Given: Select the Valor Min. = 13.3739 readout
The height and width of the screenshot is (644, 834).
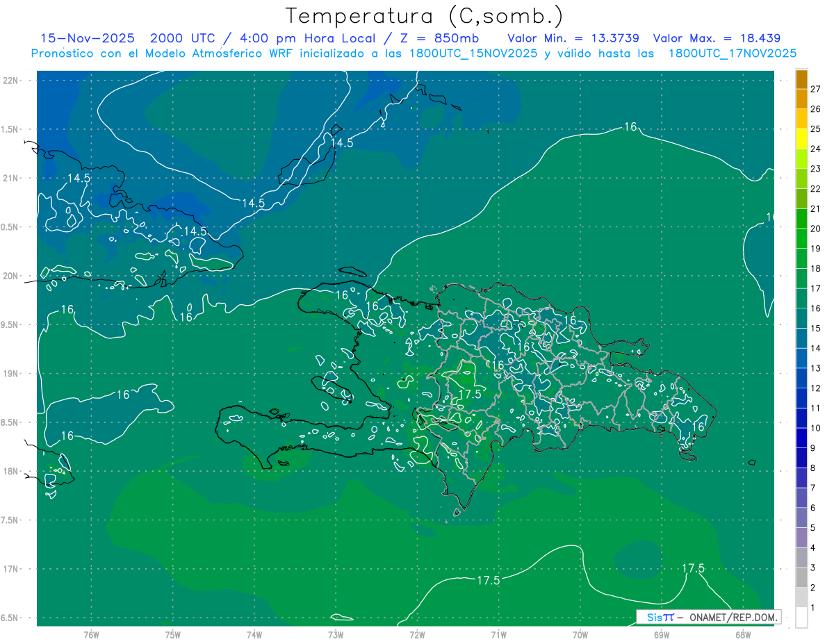Looking at the screenshot, I should pyautogui.click(x=573, y=38).
